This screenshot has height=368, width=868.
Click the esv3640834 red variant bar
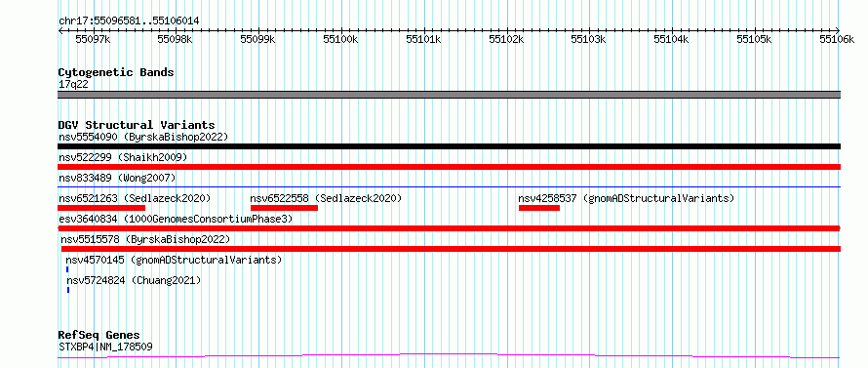click(449, 228)
